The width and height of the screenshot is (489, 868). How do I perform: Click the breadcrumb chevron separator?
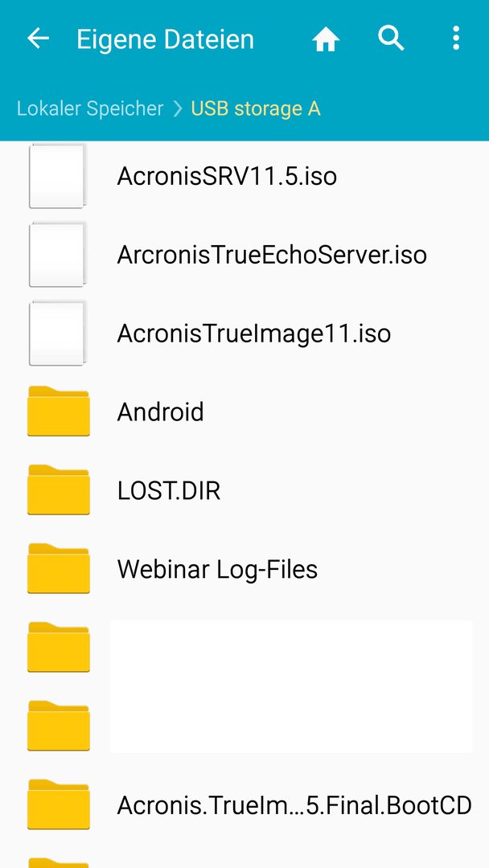click(177, 108)
